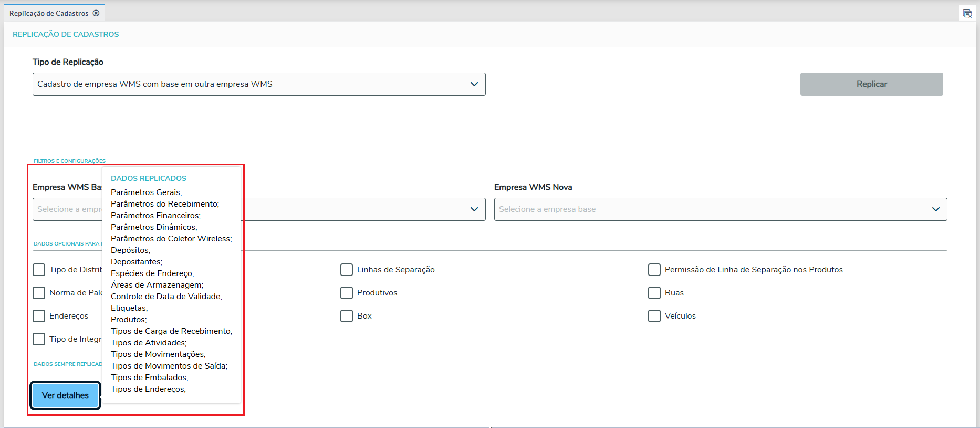
Task: Tick the Tipo de Integração checkbox
Action: click(x=39, y=339)
